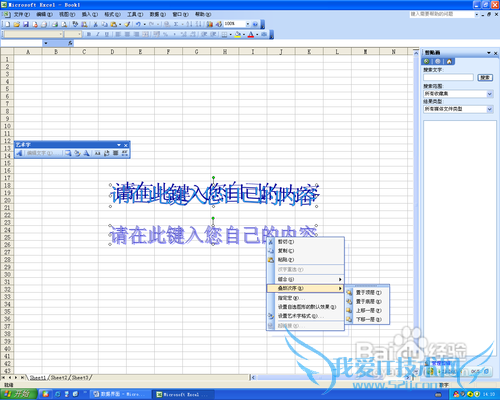Viewport: 500px width, 400px height.
Task: Toggle Align Right button
Action: tap(136, 34)
